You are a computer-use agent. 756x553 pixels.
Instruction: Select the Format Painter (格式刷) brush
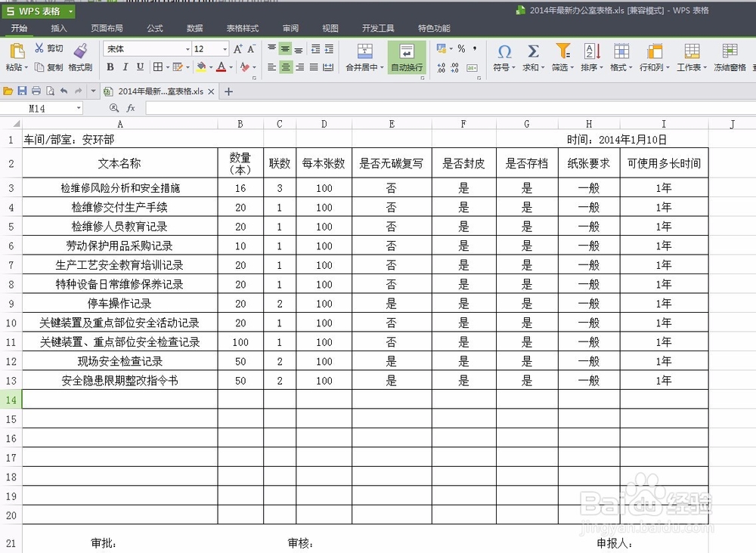(x=81, y=51)
